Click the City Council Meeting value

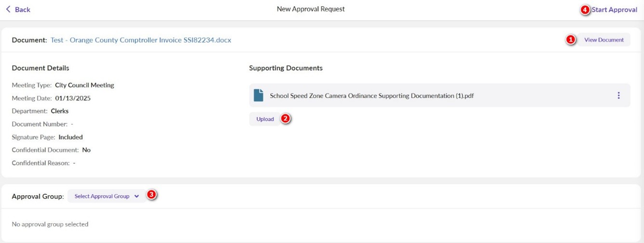click(x=84, y=85)
